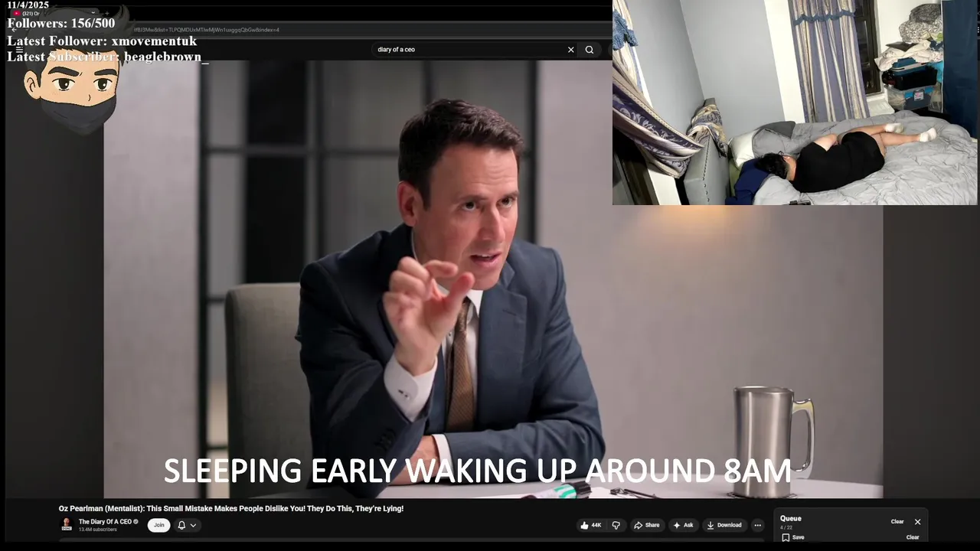
Task: Click Clear in the row with Save
Action: point(913,537)
